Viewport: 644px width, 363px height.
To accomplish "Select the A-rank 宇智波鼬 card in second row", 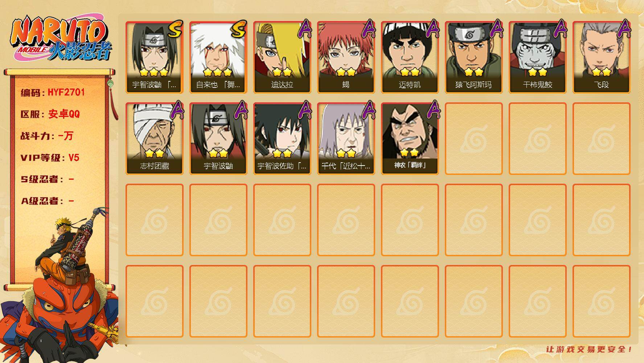I will pyautogui.click(x=218, y=139).
